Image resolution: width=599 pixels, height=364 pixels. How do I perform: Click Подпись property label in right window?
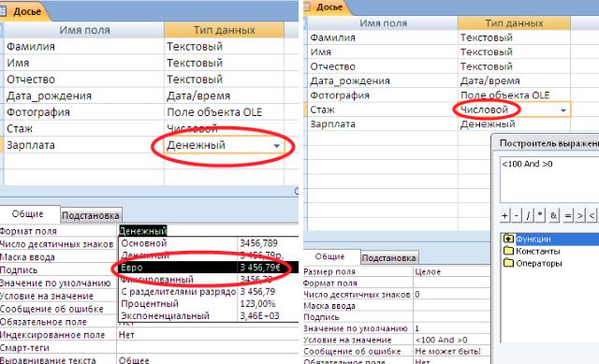coord(321,317)
